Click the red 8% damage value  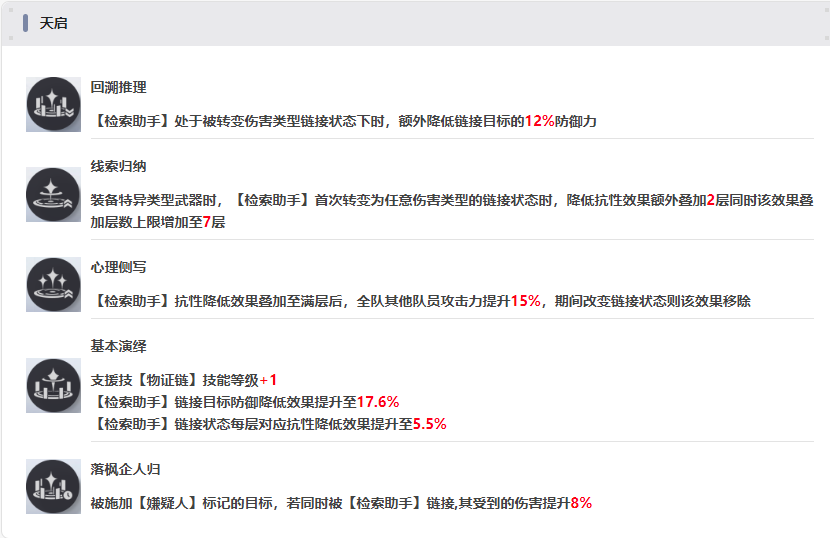pos(581,503)
